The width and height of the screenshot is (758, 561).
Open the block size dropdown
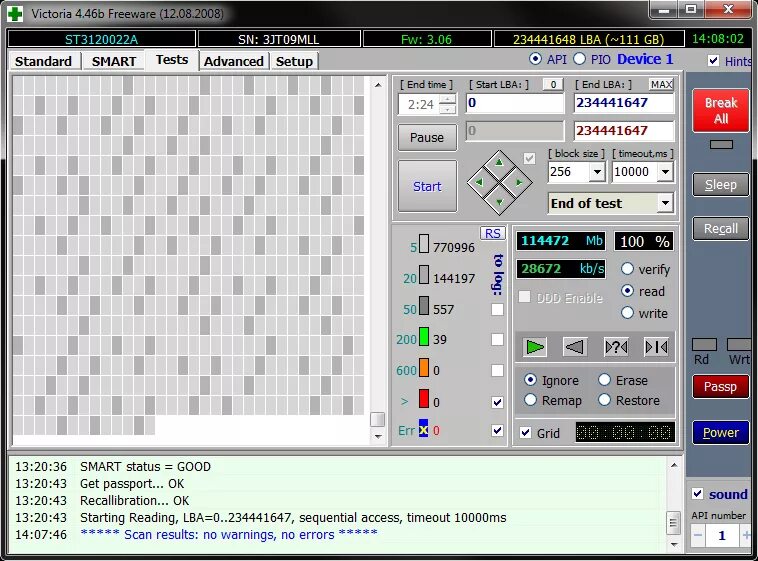(597, 172)
